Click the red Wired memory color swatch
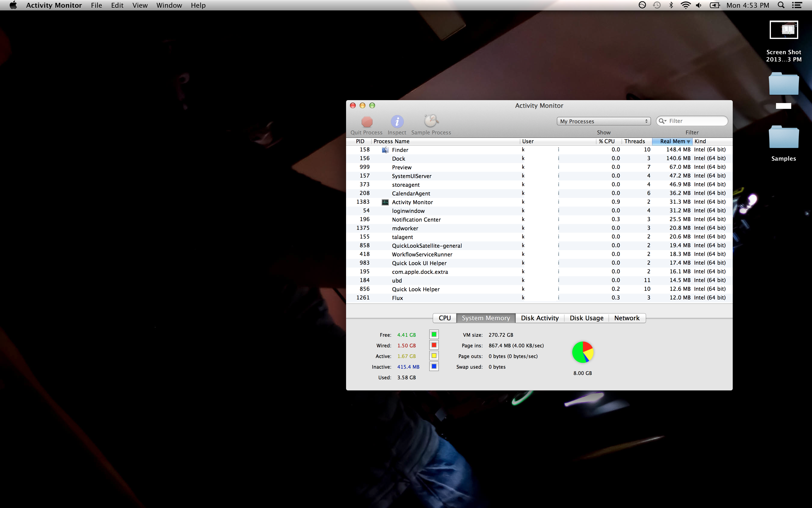The height and width of the screenshot is (508, 812). (434, 345)
